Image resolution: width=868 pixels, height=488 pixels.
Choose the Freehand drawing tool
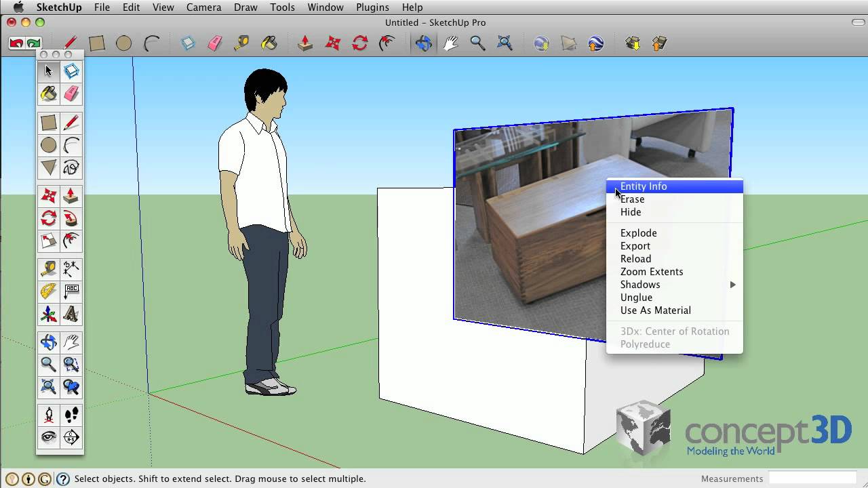point(71,167)
